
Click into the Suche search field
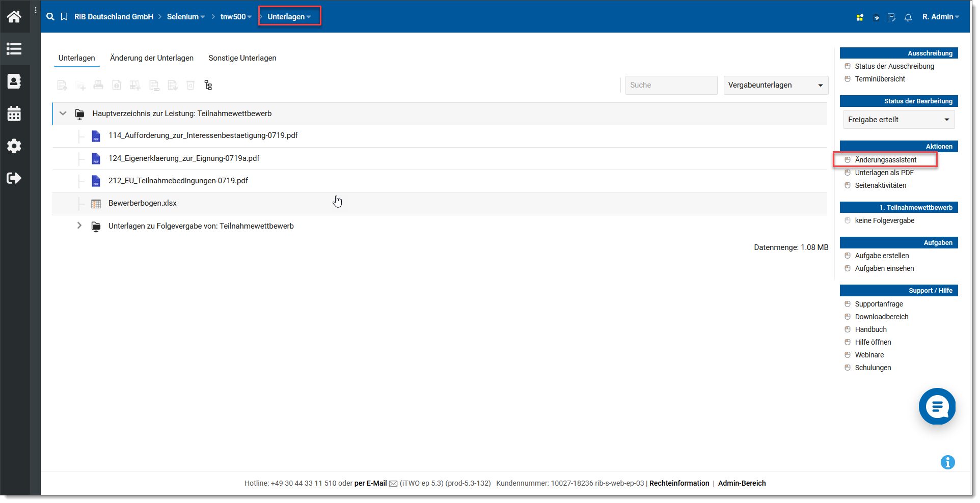pyautogui.click(x=671, y=86)
